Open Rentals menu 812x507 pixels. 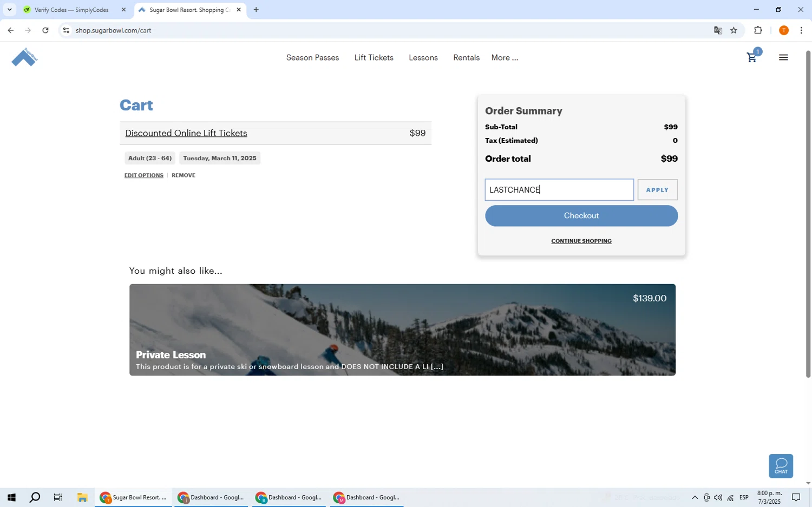(467, 57)
